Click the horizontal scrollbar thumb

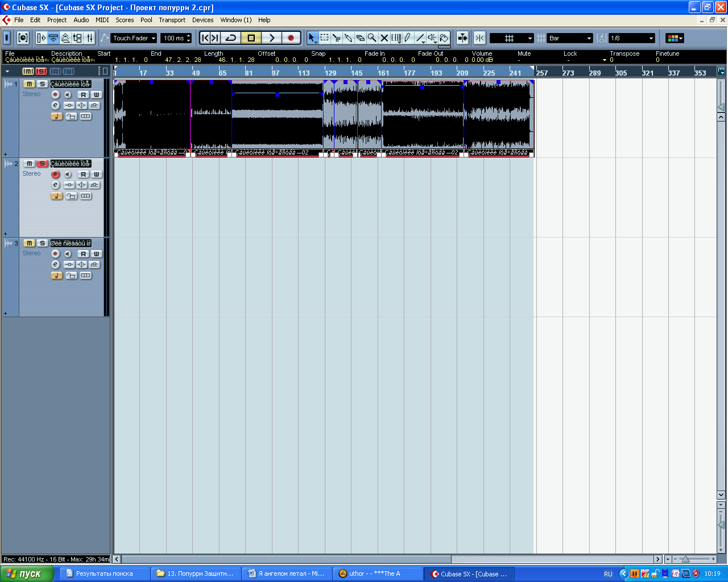pyautogui.click(x=286, y=559)
